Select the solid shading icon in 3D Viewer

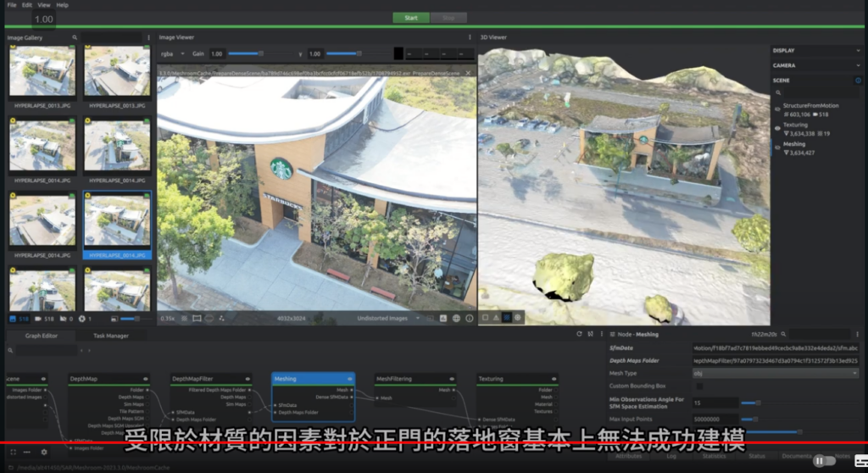tap(485, 318)
